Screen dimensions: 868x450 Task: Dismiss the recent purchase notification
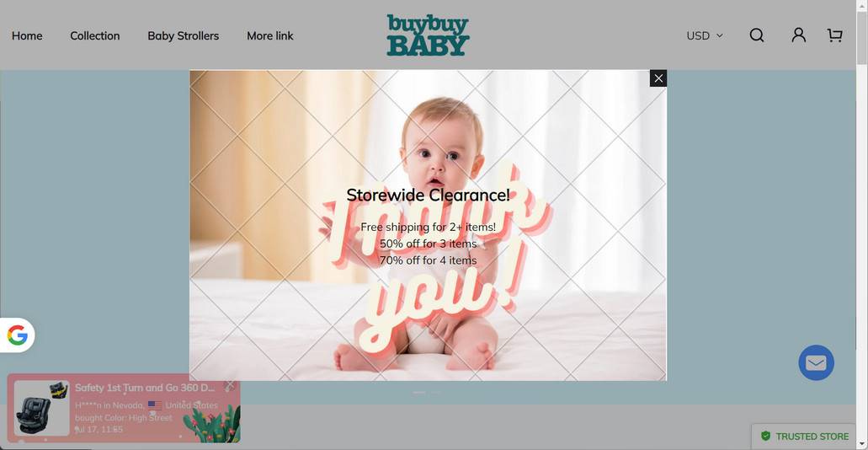230,384
